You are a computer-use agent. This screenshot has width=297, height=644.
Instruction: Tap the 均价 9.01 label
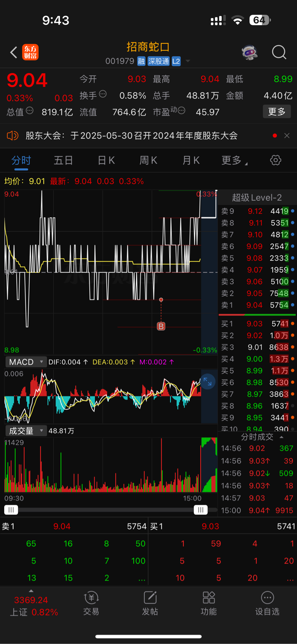25,181
